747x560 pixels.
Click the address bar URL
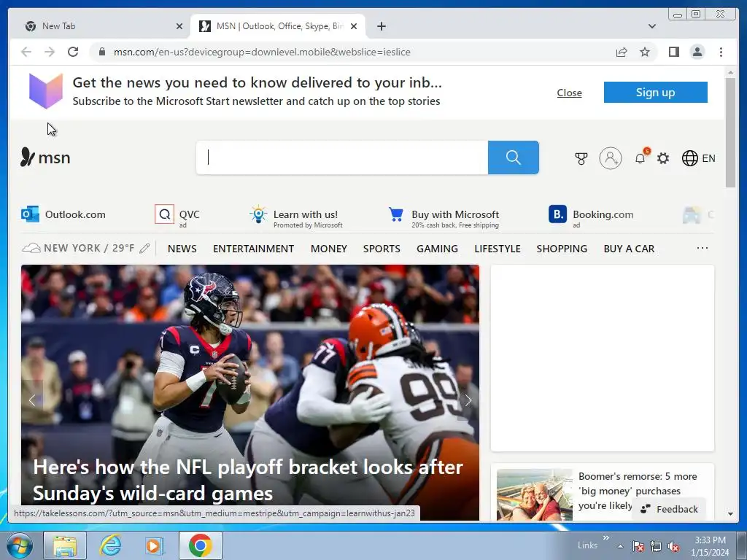tap(262, 52)
